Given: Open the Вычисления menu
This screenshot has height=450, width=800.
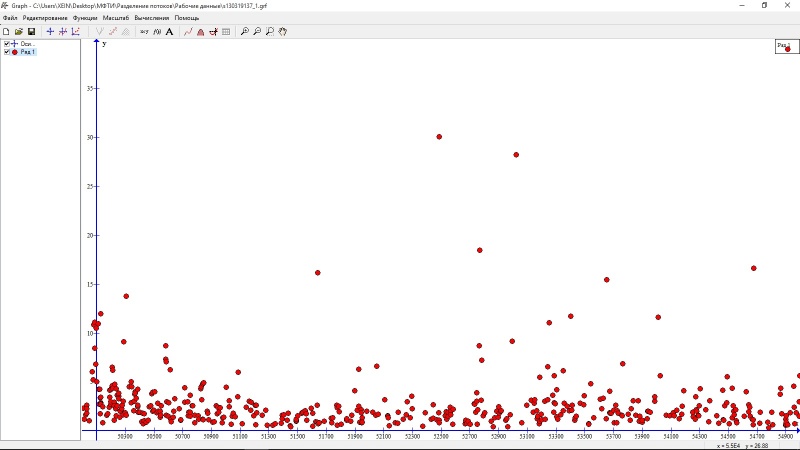Looking at the screenshot, I should [152, 18].
